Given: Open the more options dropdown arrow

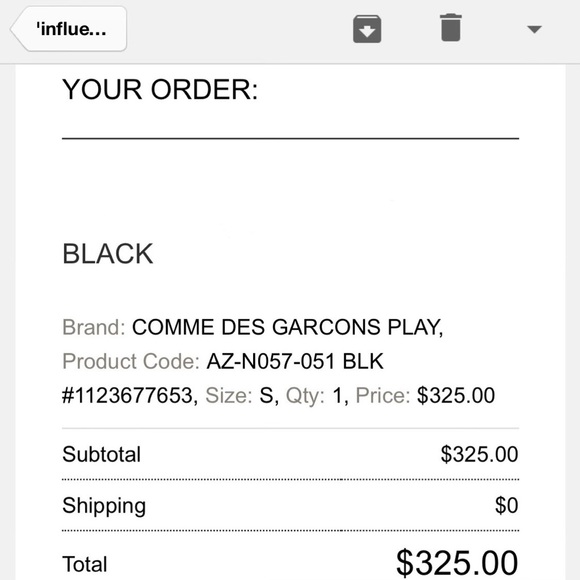Looking at the screenshot, I should click(534, 29).
